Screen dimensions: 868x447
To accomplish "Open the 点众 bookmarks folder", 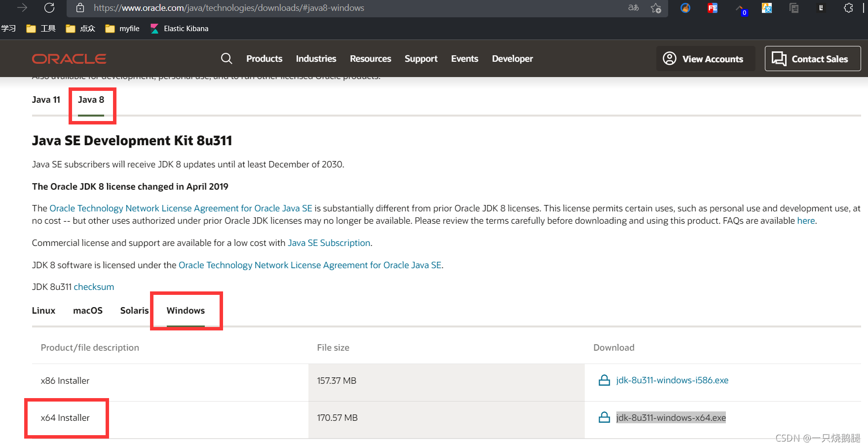I will (x=80, y=29).
